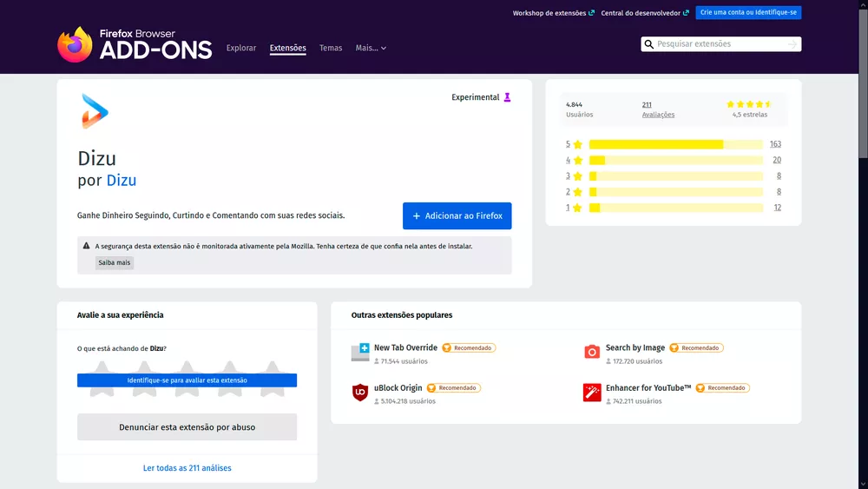Click the Firefox Browser Add-ons logo
868x489 pixels.
pyautogui.click(x=135, y=44)
